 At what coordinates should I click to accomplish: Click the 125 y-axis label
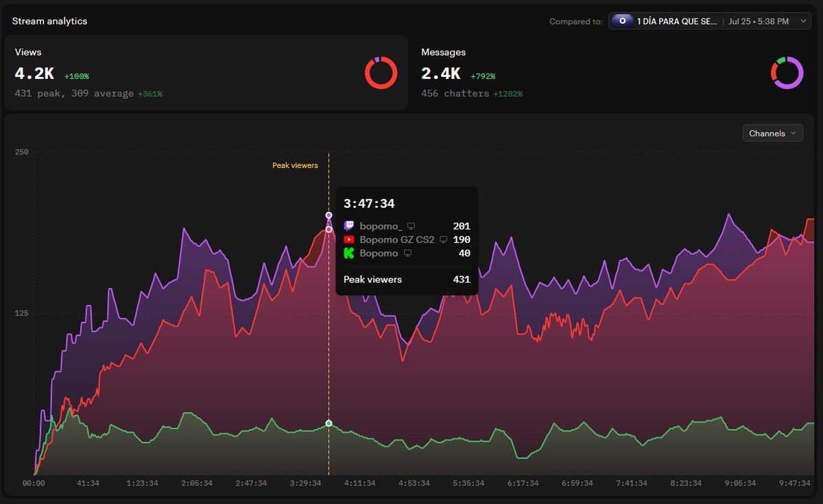click(21, 313)
